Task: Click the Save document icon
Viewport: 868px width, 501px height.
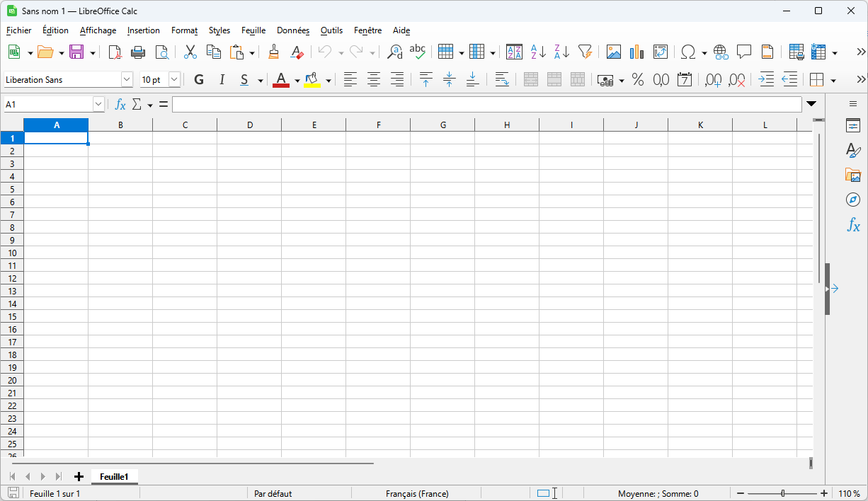Action: pyautogui.click(x=76, y=52)
